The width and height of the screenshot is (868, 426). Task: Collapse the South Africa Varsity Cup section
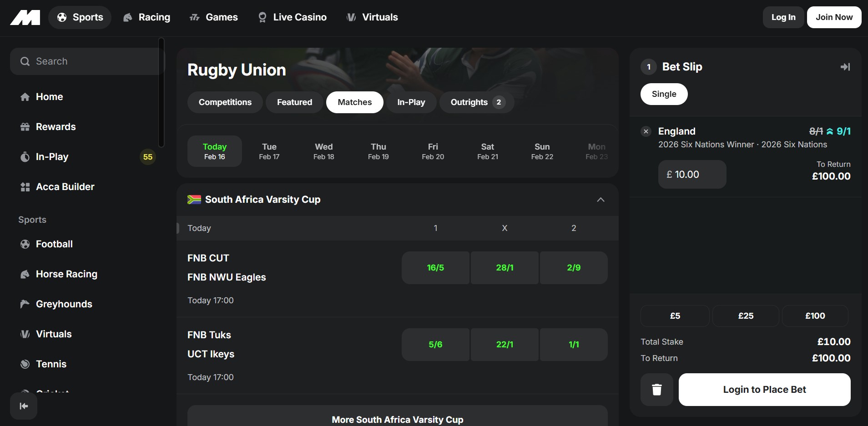point(601,200)
